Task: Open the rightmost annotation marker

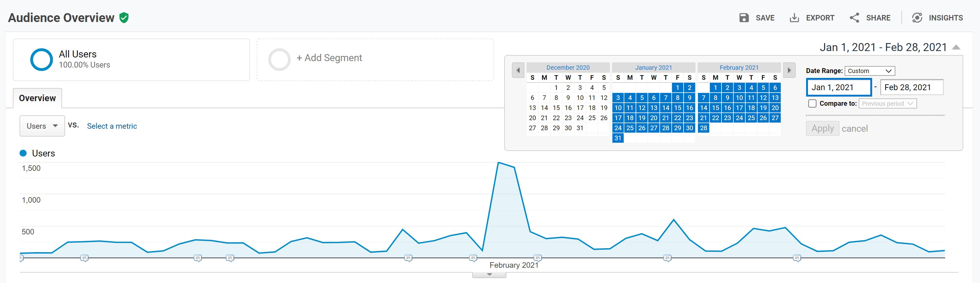Action: [x=797, y=258]
